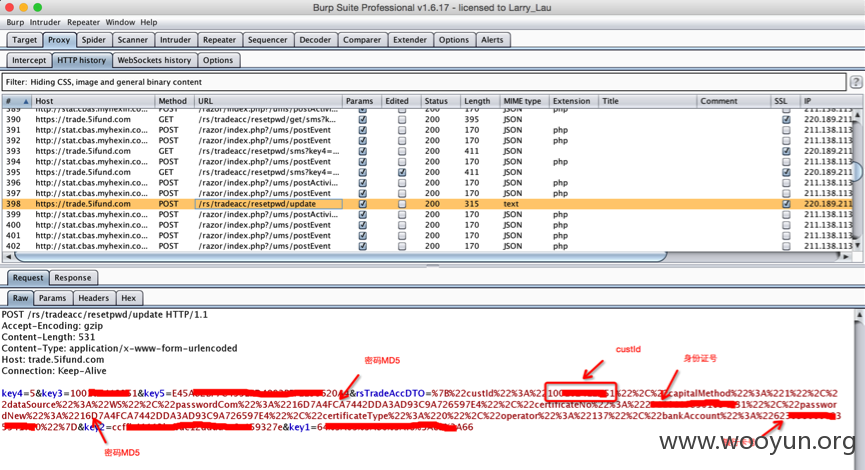Viewport: 865px width, 470px height.
Task: Click the scroll-left arrow of history table
Action: point(8,257)
